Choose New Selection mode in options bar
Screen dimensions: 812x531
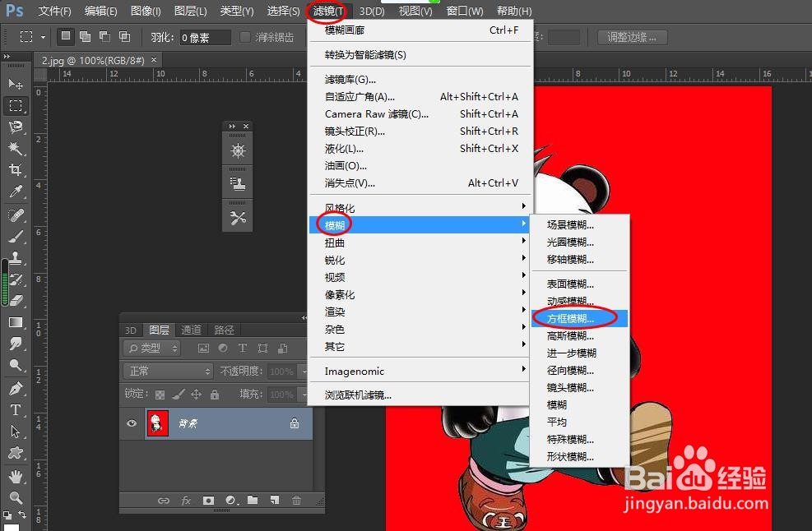pyautogui.click(x=65, y=36)
